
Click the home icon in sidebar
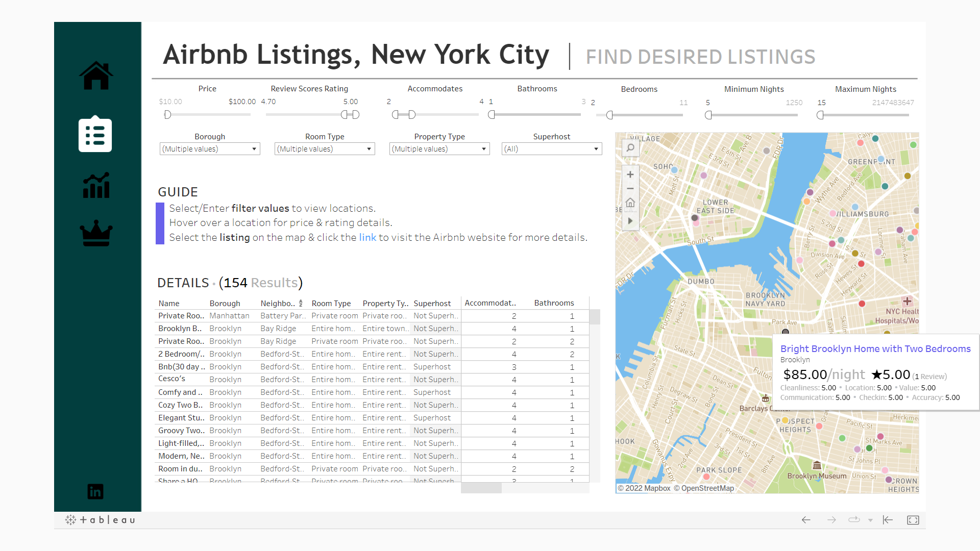(96, 76)
